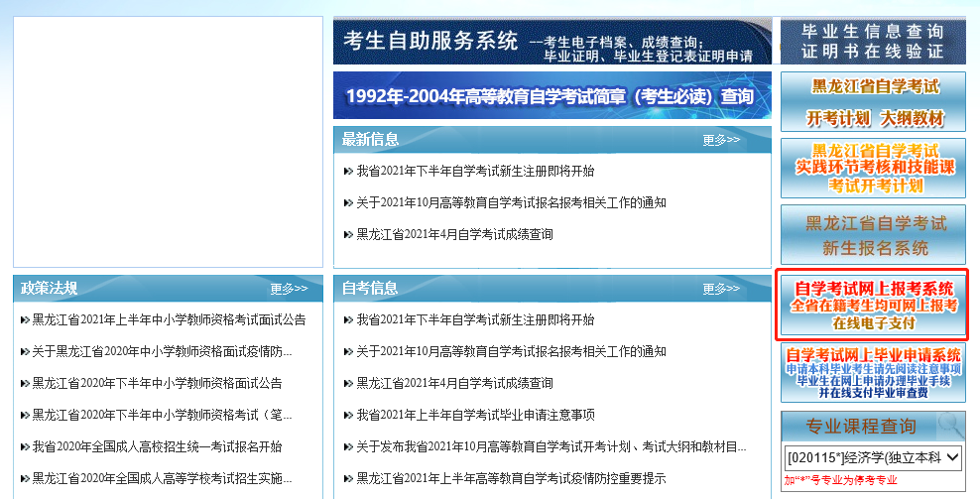Select the 自考信息 section title

[370, 289]
